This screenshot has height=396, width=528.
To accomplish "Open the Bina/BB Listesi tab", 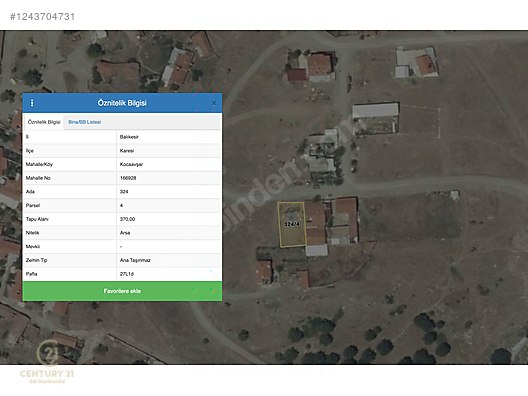I will tap(85, 122).
